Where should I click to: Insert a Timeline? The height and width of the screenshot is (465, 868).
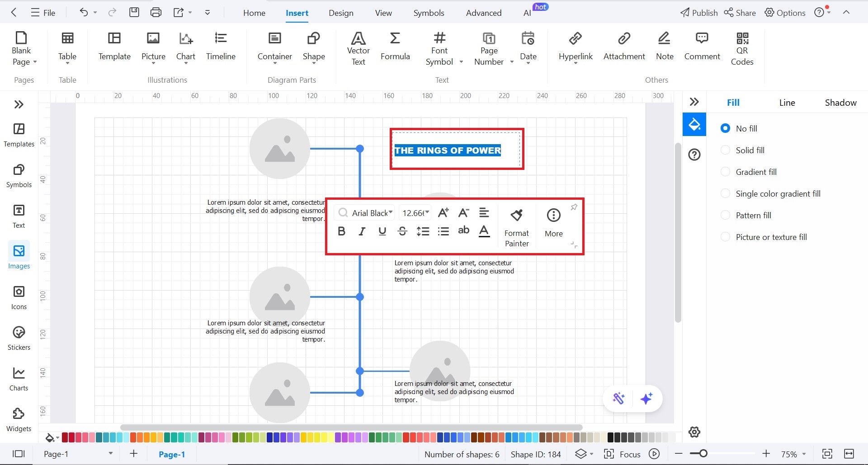point(221,46)
